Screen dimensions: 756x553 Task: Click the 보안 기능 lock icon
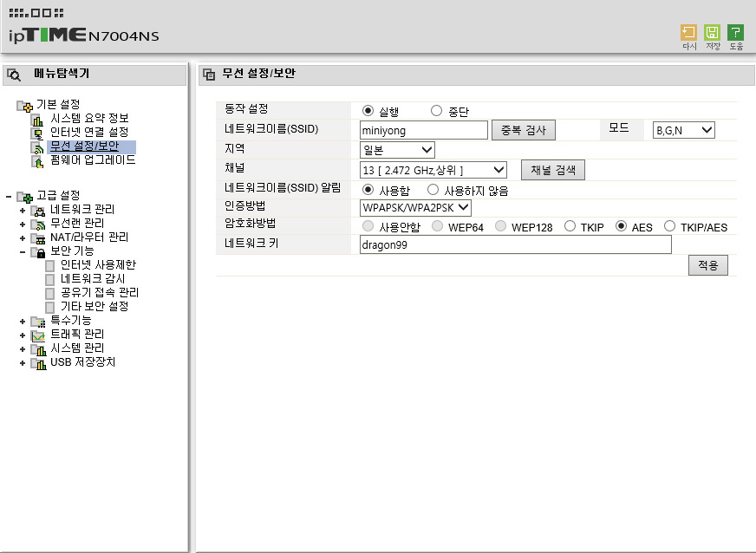coord(38,252)
